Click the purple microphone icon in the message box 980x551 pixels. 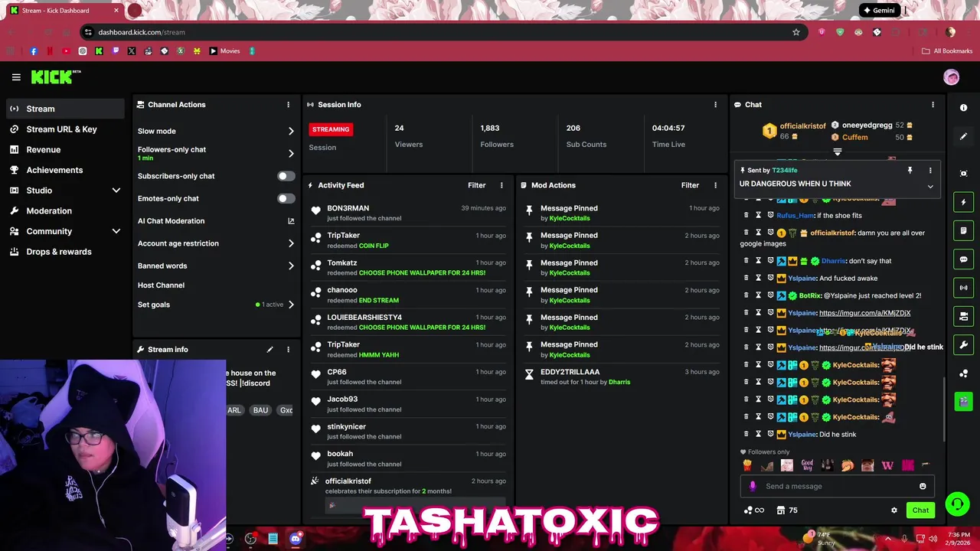tap(753, 486)
